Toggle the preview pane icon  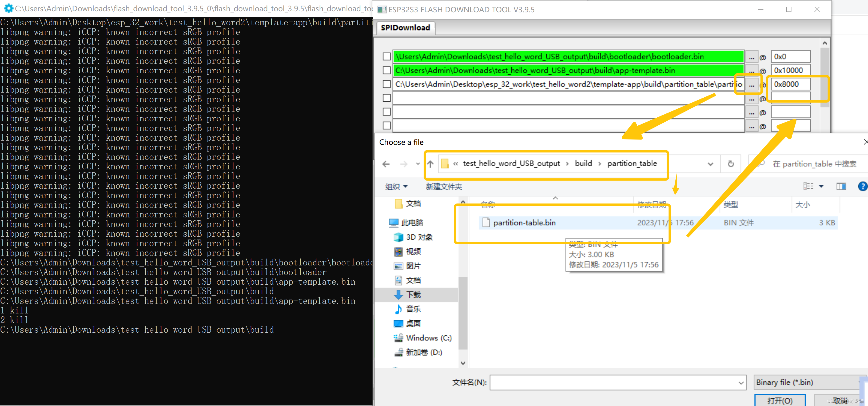[x=841, y=186]
